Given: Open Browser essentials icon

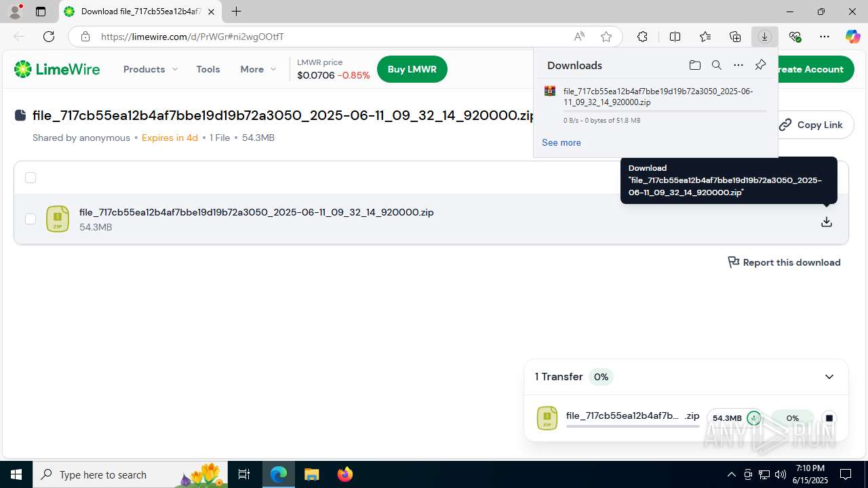Looking at the screenshot, I should coord(795,37).
